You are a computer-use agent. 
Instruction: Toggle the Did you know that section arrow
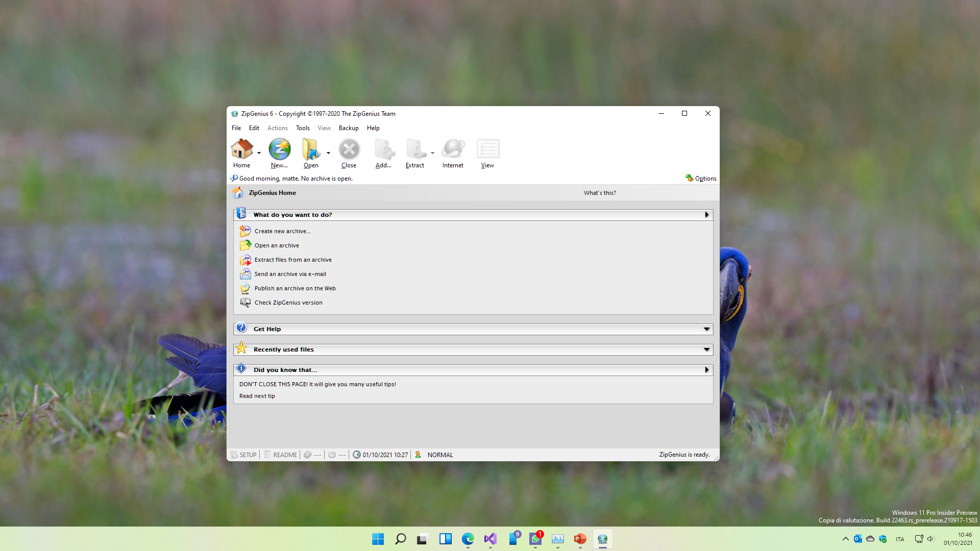pyautogui.click(x=707, y=370)
